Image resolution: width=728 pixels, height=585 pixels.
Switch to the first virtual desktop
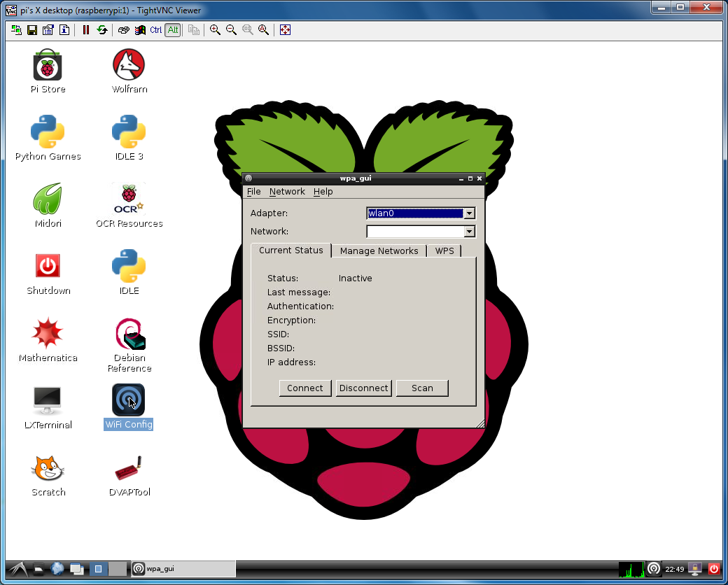point(99,569)
